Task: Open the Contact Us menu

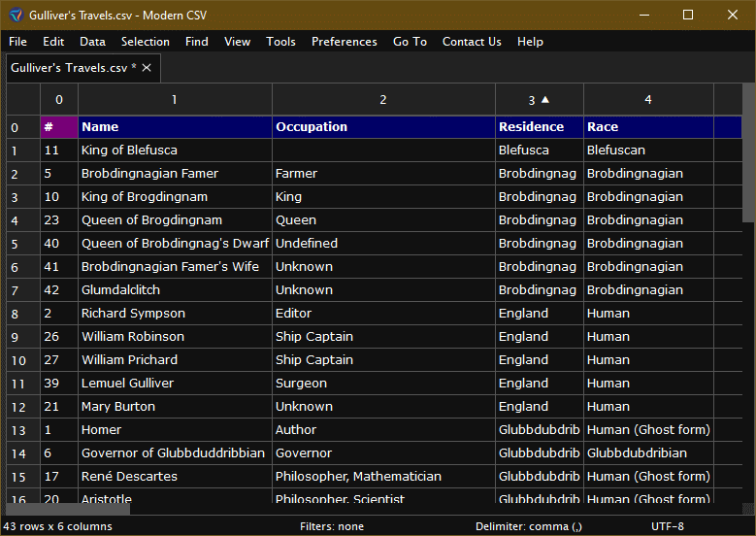Action: pos(472,42)
